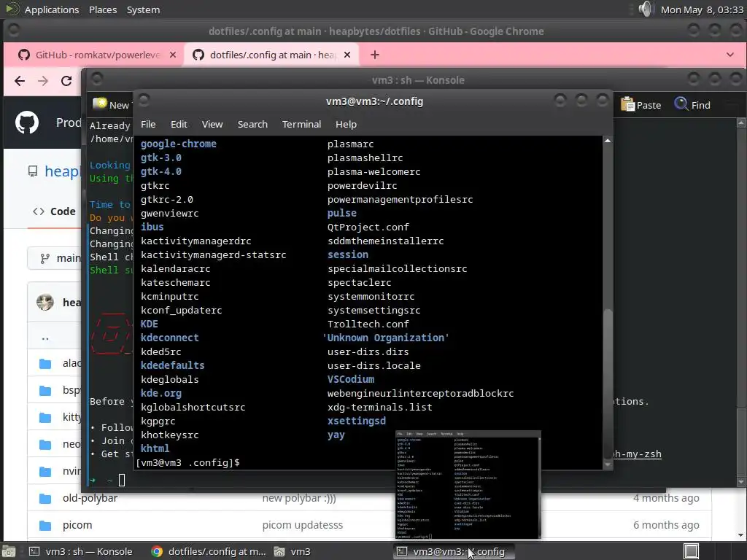Open Help menu in vm3 terminal
747x560 pixels.
point(346,124)
